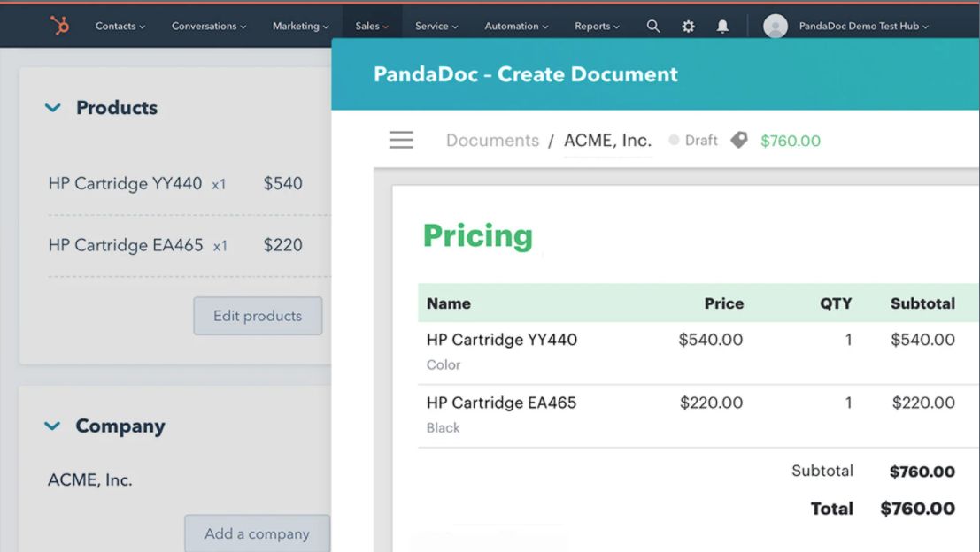Open the PandaDoc hamburger menu
The image size is (980, 552).
coord(401,140)
